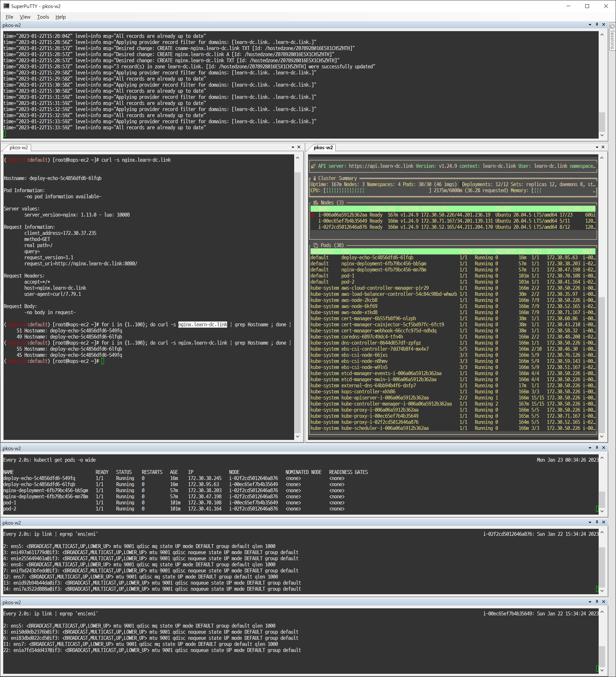Select the pkos-w2 tab above the k9s pane
616x677 pixels.
(x=323, y=147)
